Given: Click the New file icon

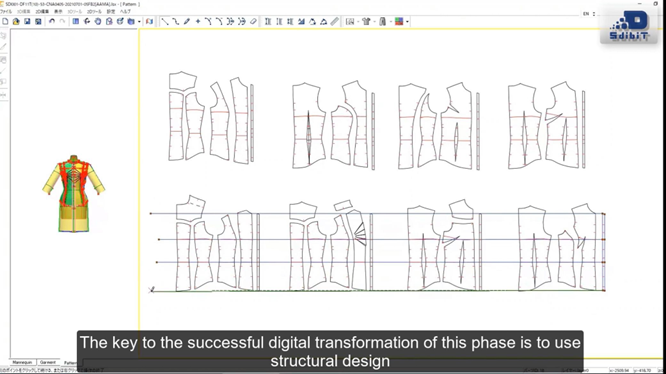Looking at the screenshot, I should tap(5, 21).
